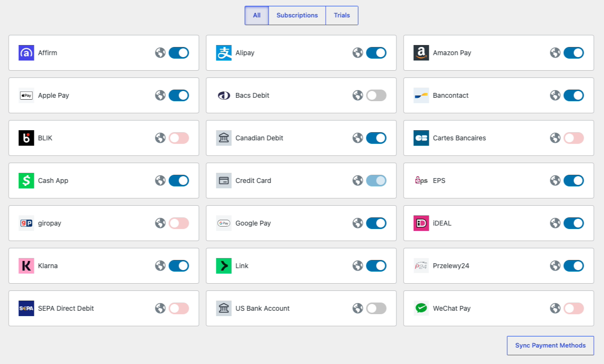The width and height of the screenshot is (604, 364).
Task: Click the Alipay logo icon
Action: coord(224,53)
